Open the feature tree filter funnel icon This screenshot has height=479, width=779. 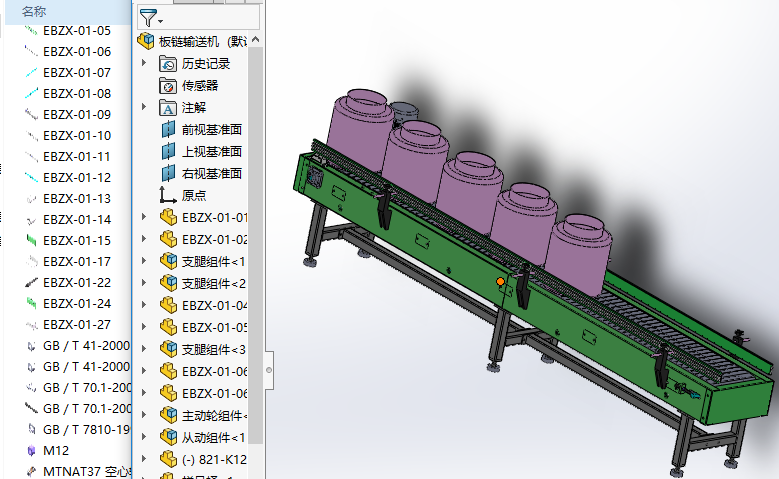(x=148, y=18)
